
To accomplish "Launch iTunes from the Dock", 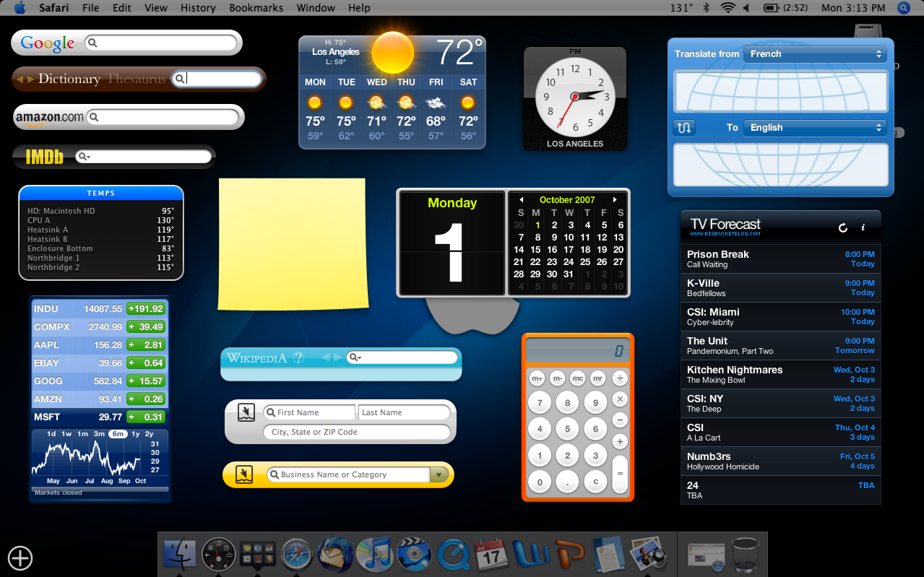I will click(x=374, y=554).
